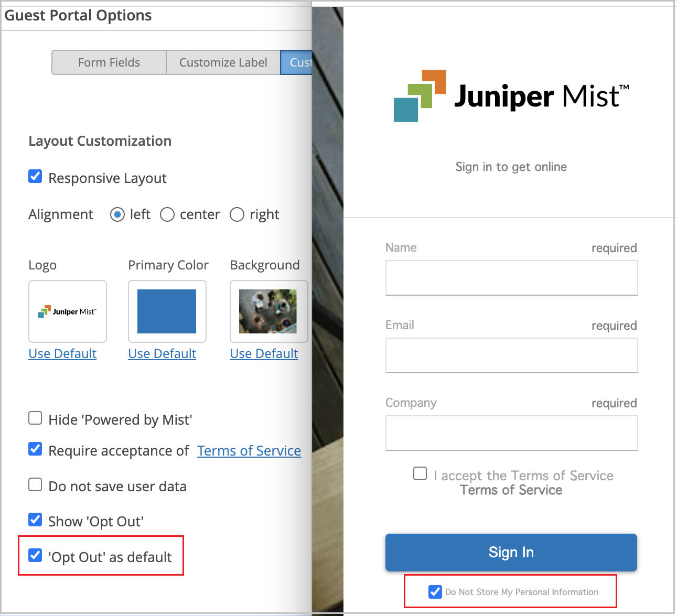677x616 pixels.
Task: Click Use Default under Logo
Action: point(62,354)
